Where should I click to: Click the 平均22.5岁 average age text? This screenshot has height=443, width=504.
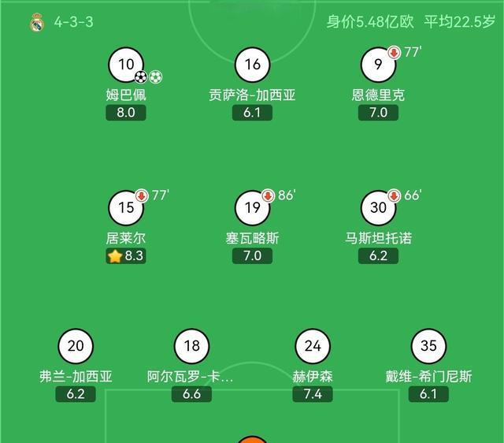pos(460,22)
